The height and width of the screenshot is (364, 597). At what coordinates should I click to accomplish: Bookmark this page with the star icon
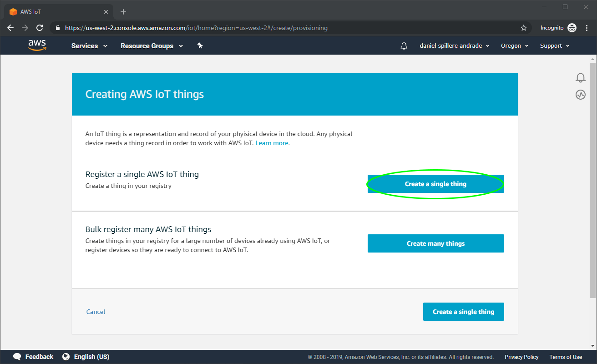(524, 28)
